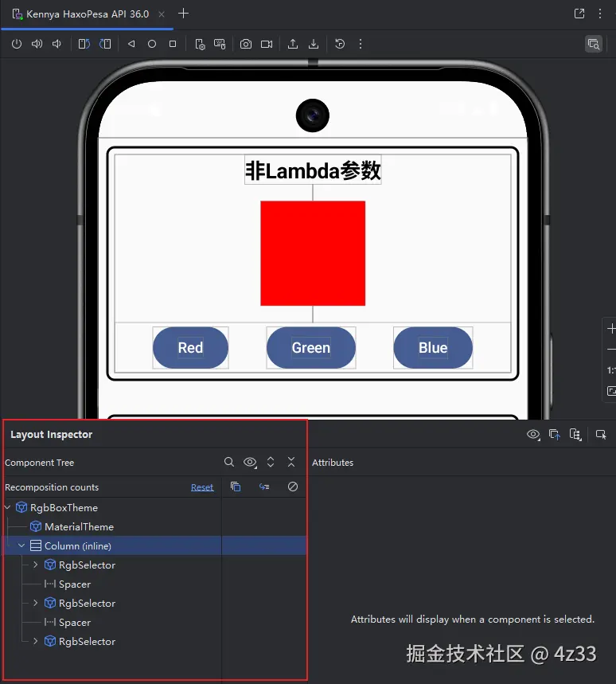The image size is (616, 684).
Task: Click the tree-structure icon in inspector toolbar
Action: [575, 435]
